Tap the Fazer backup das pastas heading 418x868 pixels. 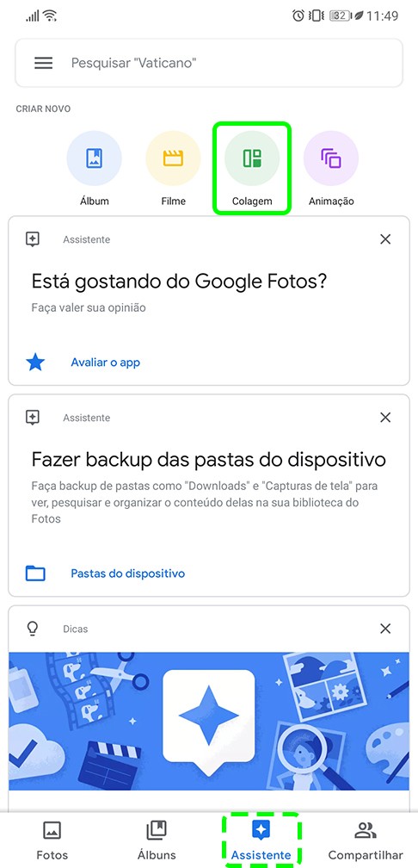[x=208, y=460]
